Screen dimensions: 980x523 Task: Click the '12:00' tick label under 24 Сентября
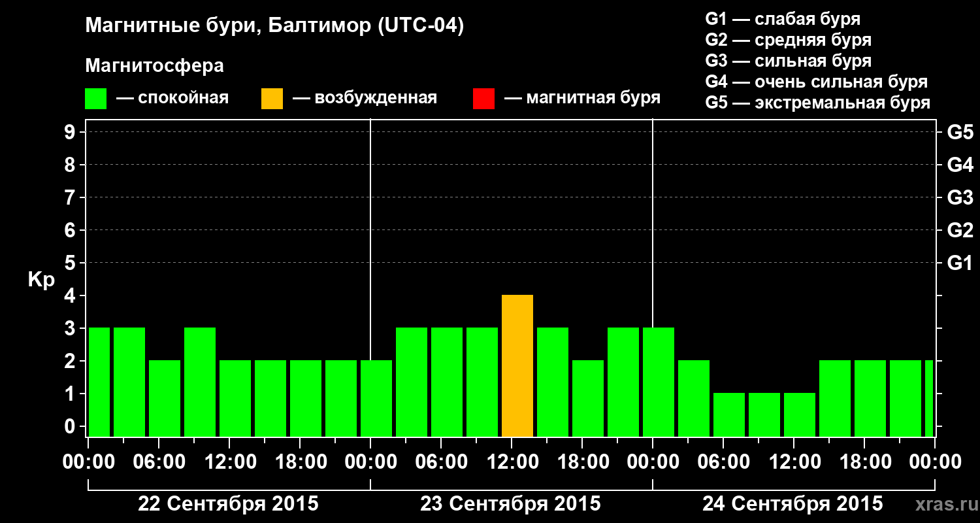(x=794, y=462)
